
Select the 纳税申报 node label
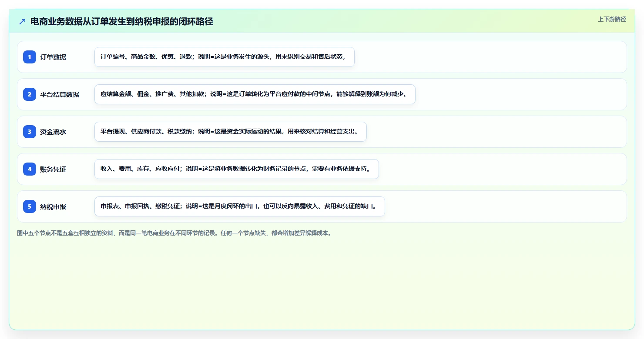click(53, 206)
